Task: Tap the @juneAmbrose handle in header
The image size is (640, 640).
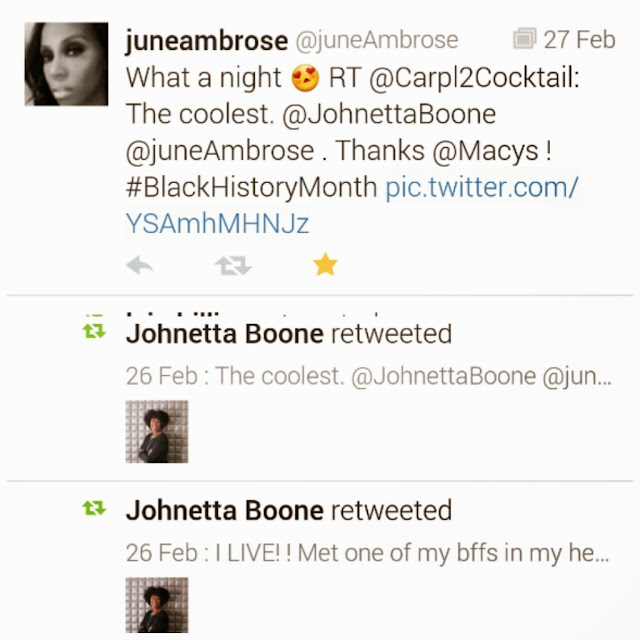Action: [376, 40]
